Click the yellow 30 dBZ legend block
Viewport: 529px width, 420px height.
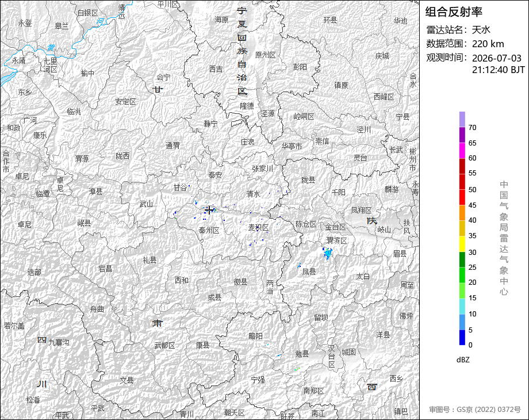coord(462,244)
